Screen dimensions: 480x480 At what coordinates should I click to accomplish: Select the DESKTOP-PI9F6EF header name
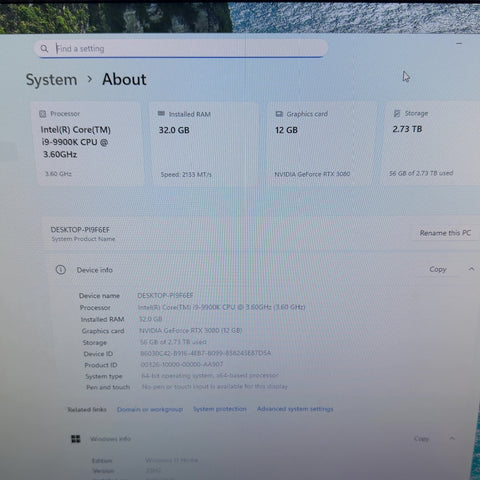[x=80, y=230]
